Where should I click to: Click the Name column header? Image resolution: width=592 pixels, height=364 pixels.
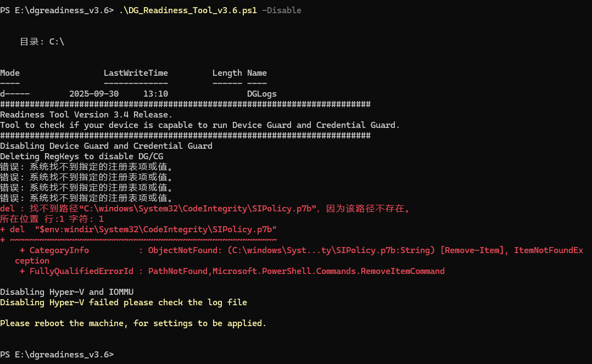tap(257, 73)
